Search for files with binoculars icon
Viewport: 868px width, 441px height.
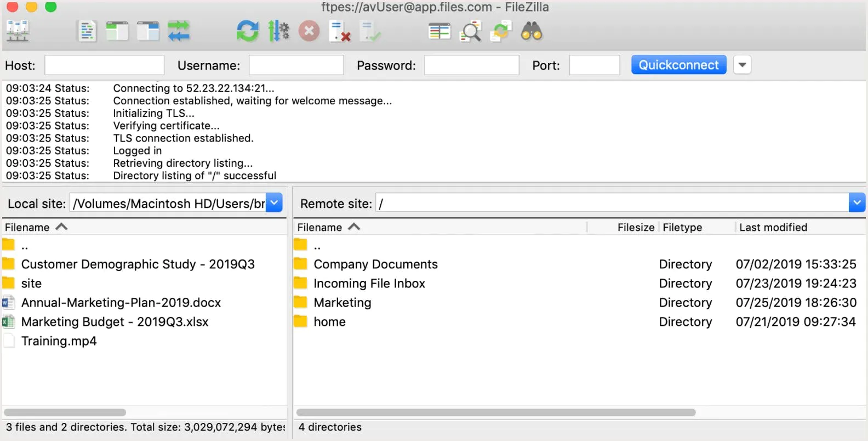532,31
